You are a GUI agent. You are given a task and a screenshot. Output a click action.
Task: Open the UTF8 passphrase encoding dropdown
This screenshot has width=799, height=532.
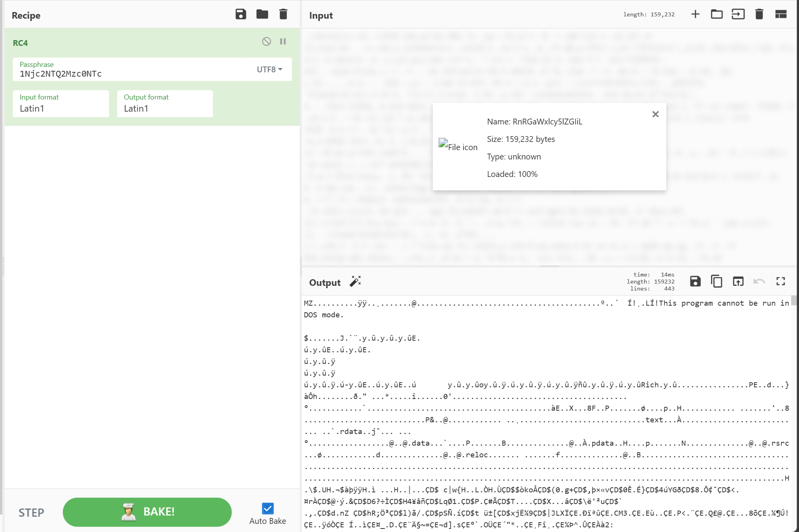point(269,70)
